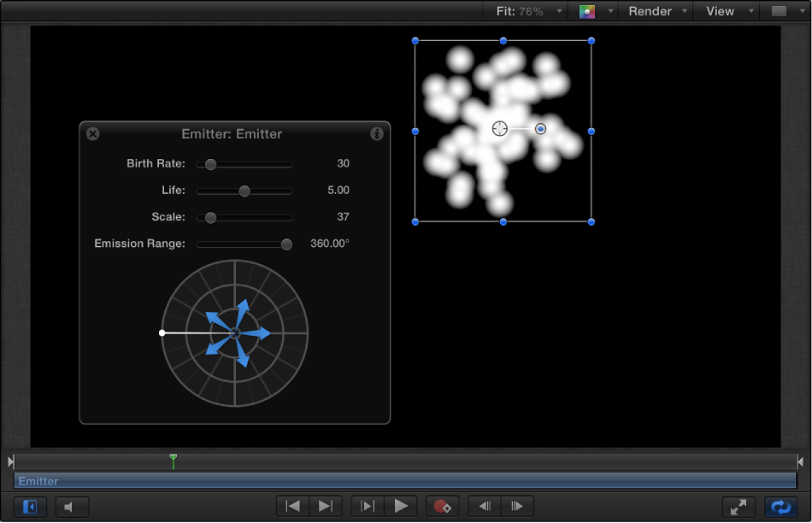Click the zoom-to-fit arrows icon
Screen dimensions: 812x523
click(x=738, y=506)
